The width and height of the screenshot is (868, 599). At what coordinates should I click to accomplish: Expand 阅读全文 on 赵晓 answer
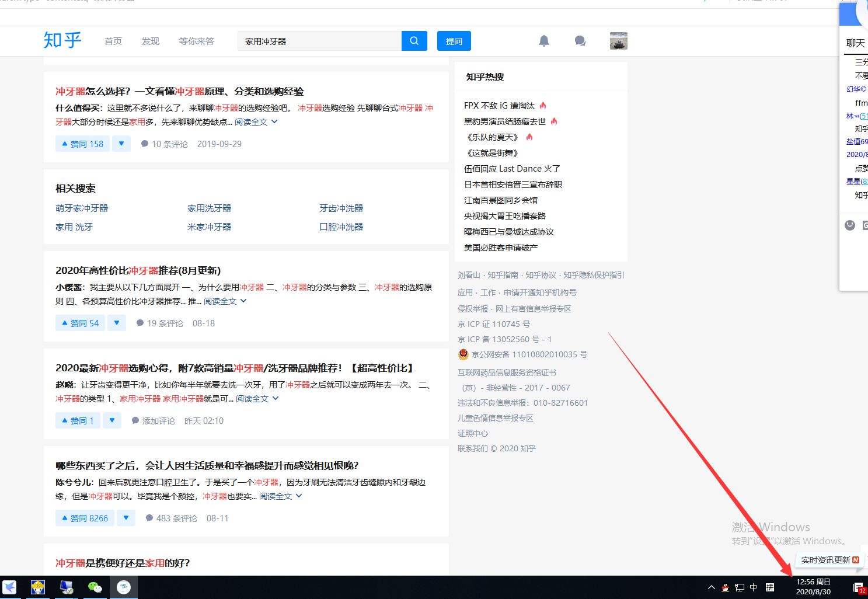(257, 399)
